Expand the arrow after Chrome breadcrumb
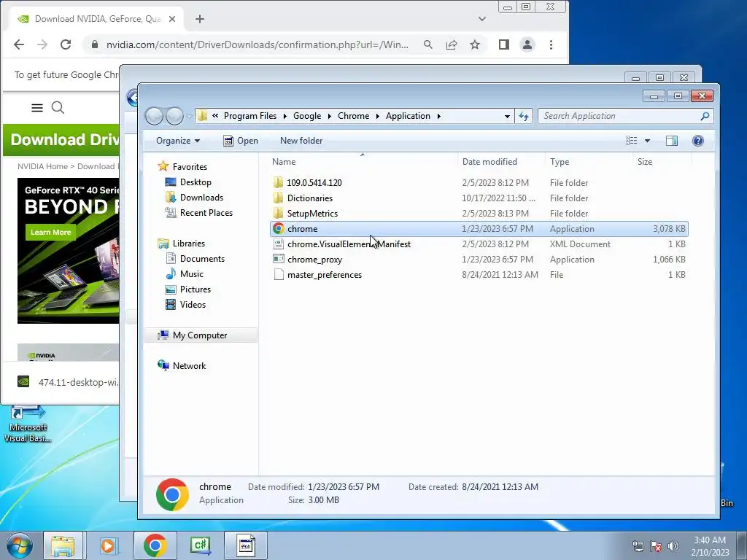 coord(377,116)
